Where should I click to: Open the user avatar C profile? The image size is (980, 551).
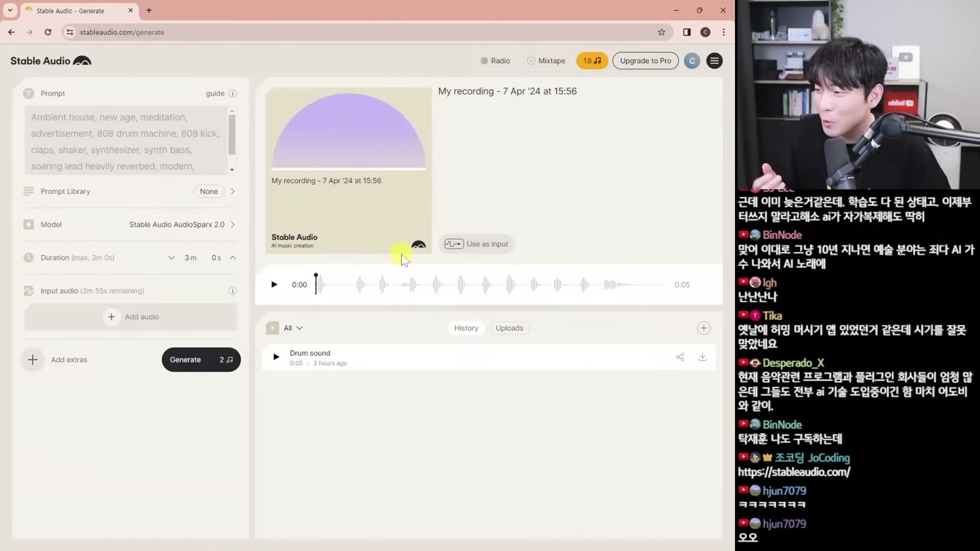(692, 61)
